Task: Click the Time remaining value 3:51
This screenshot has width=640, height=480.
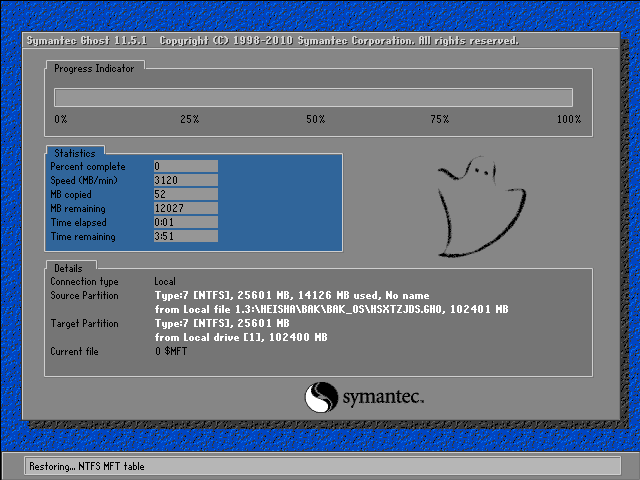Action: [x=185, y=236]
